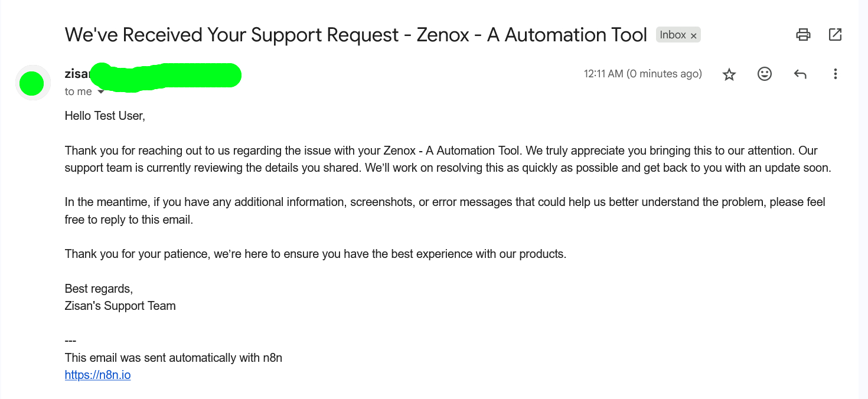
Task: Click the 12:11 AM timestamp
Action: pos(642,74)
